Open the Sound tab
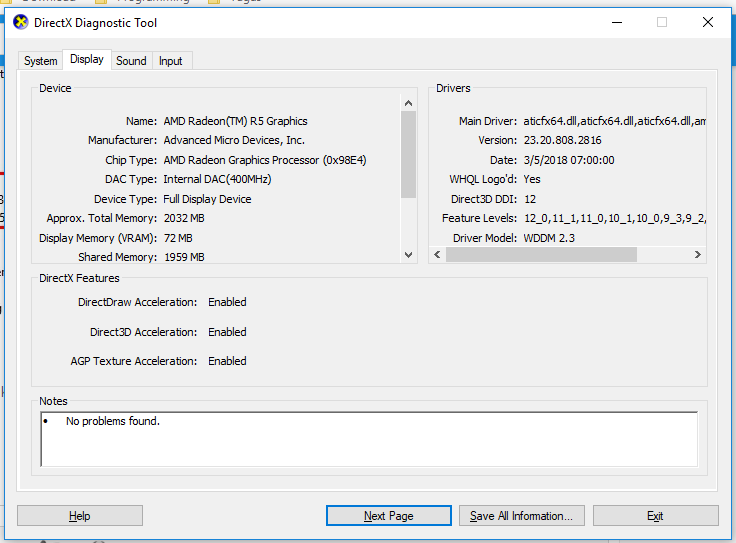 coord(131,61)
